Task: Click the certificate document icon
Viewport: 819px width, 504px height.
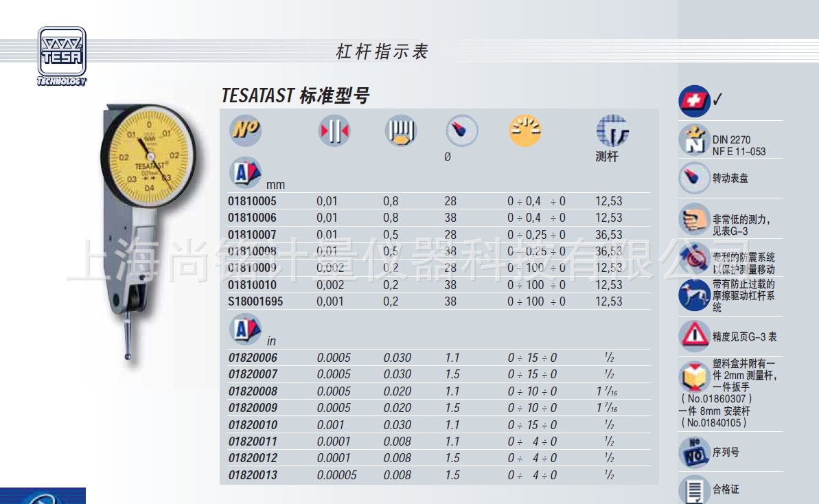Action: [694, 490]
